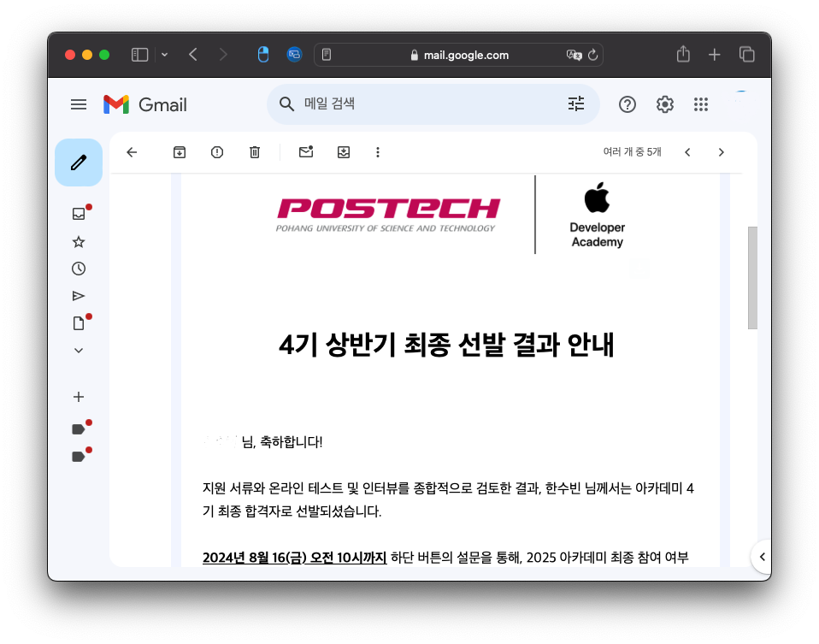Image resolution: width=819 pixels, height=644 pixels.
Task: Open Gmail settings gear
Action: 664,104
